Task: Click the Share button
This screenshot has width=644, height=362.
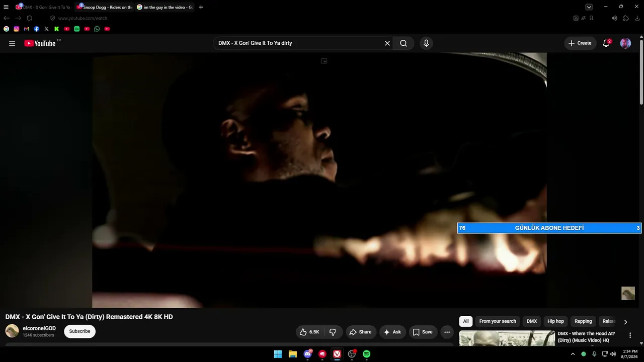Action: 360,332
